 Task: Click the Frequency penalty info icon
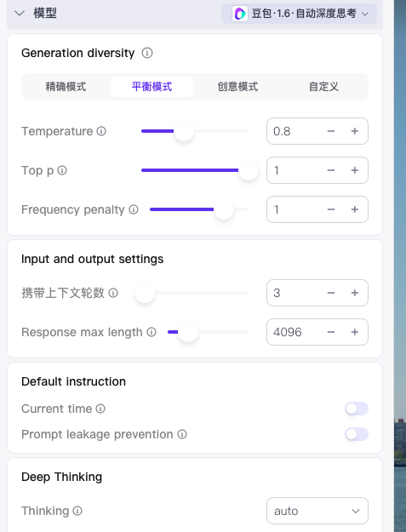[134, 209]
